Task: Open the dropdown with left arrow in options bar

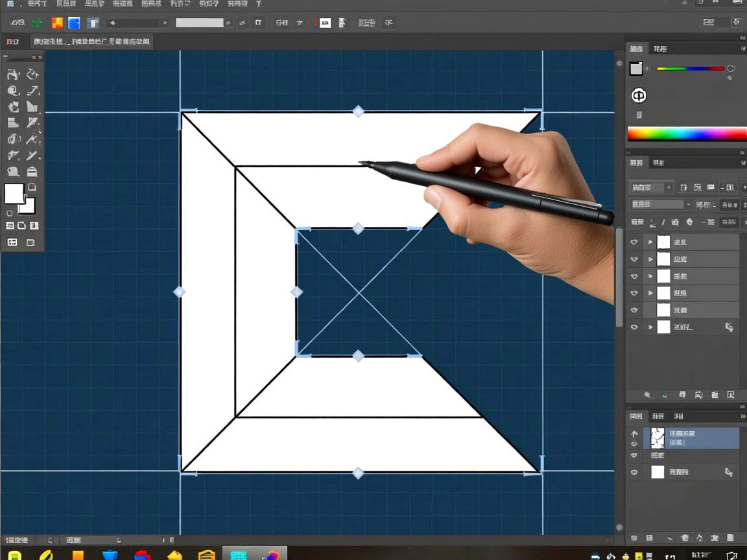Action: (137, 23)
